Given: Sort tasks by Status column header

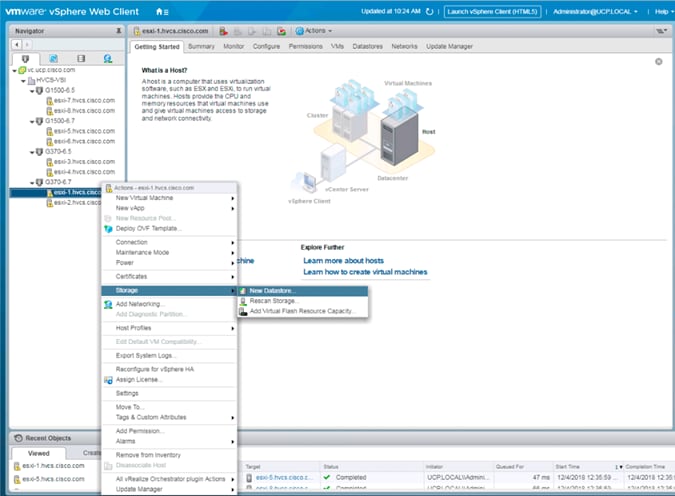Looking at the screenshot, I should click(x=373, y=467).
